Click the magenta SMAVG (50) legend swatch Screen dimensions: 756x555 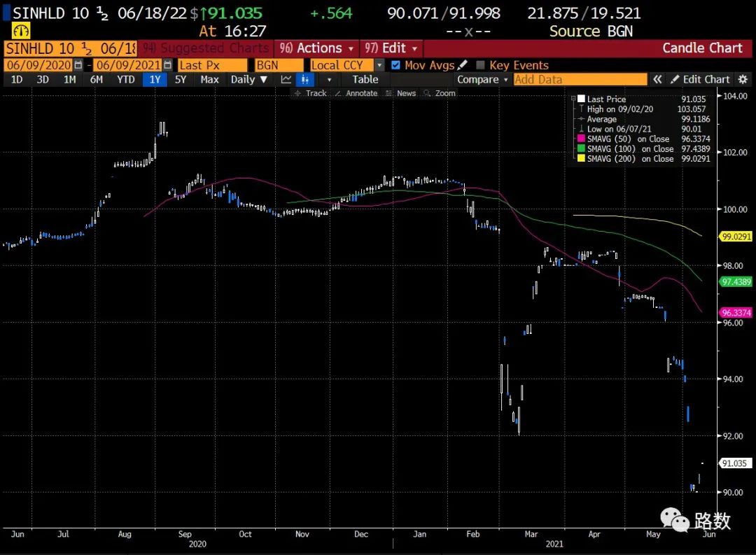[581, 139]
